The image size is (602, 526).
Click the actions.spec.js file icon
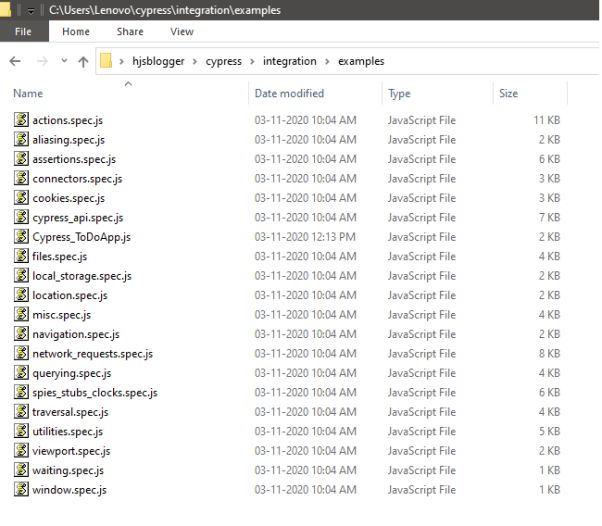pos(21,120)
